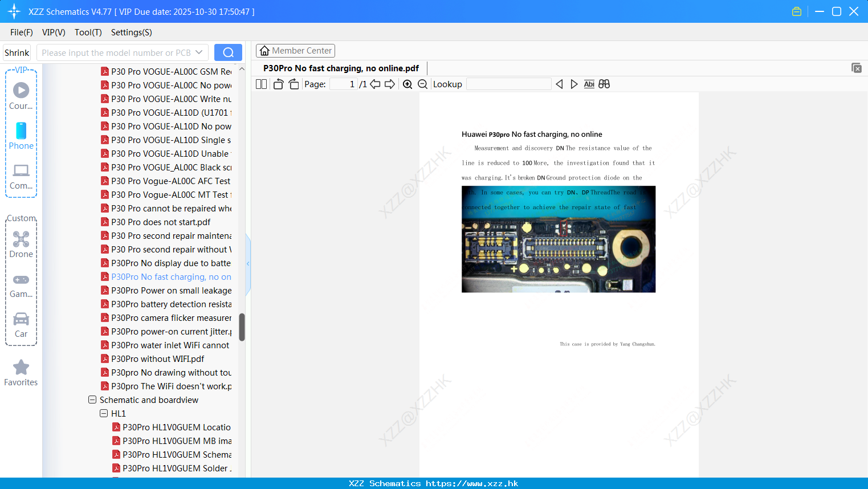The image size is (868, 489).
Task: Select the Computer category
Action: pos(21,177)
